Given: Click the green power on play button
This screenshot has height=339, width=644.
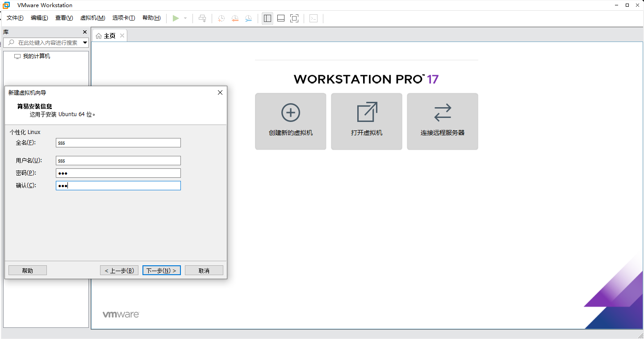Looking at the screenshot, I should click(176, 18).
